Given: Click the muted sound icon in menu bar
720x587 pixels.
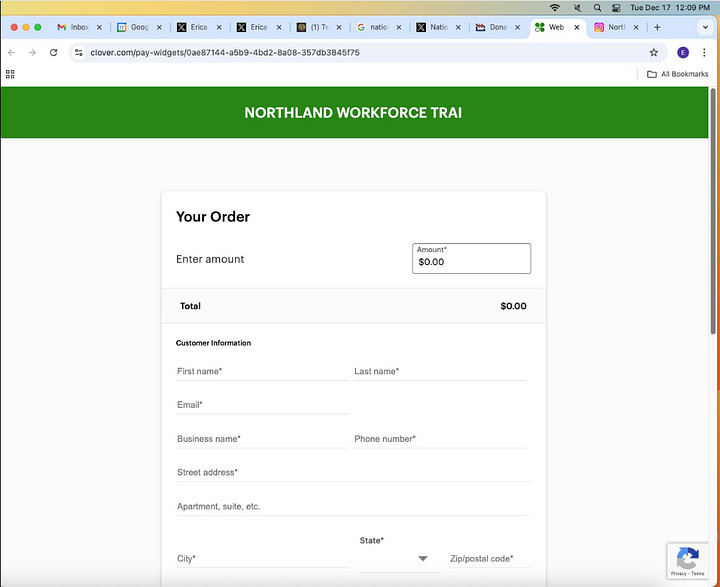Looking at the screenshot, I should (577, 7).
